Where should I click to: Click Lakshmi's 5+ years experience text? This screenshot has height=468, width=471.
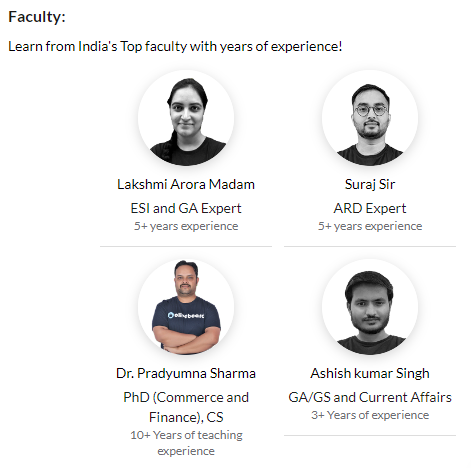[x=186, y=226]
